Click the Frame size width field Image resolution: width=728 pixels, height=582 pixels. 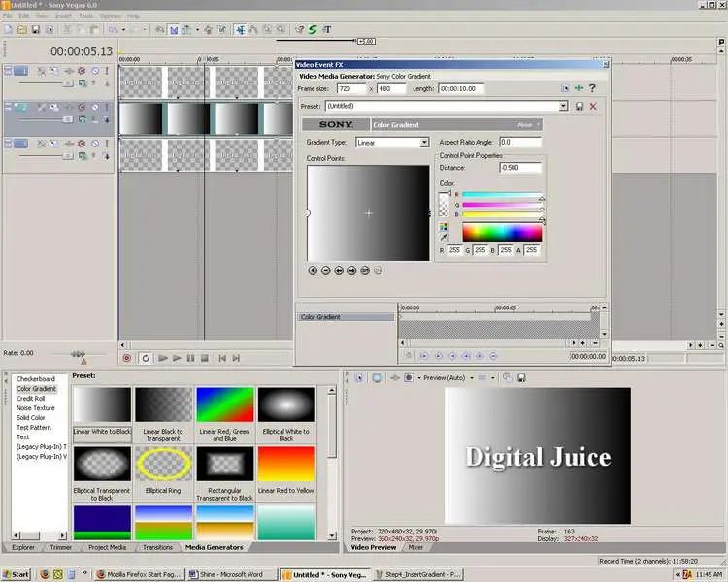point(351,88)
